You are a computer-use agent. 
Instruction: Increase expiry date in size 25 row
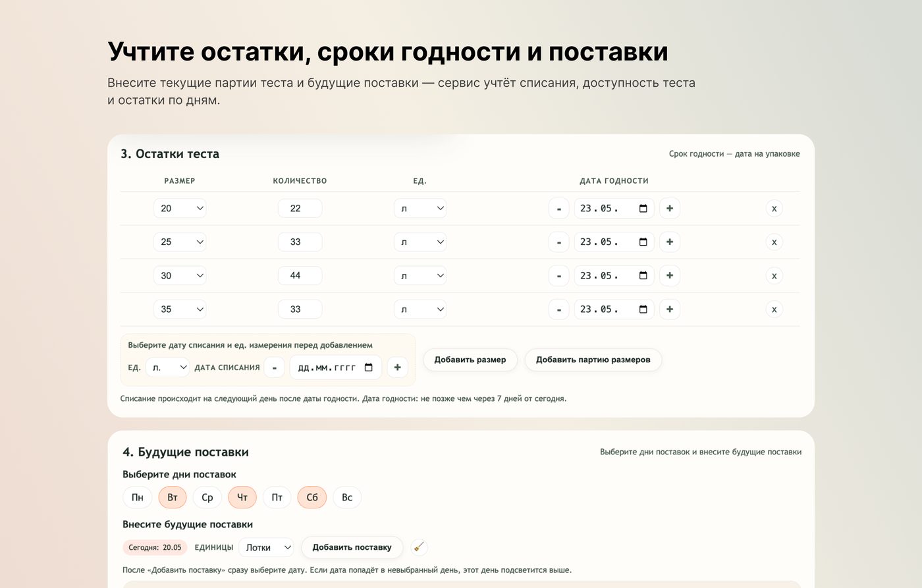670,242
